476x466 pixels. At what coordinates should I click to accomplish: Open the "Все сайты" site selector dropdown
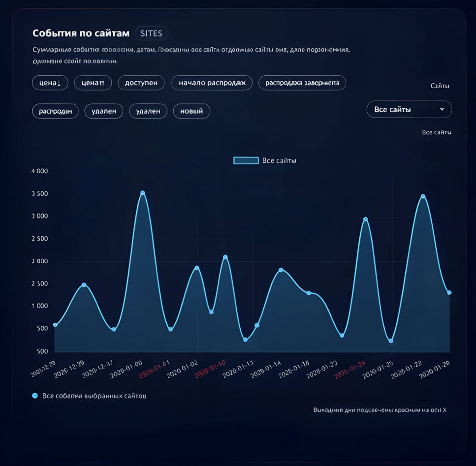409,109
